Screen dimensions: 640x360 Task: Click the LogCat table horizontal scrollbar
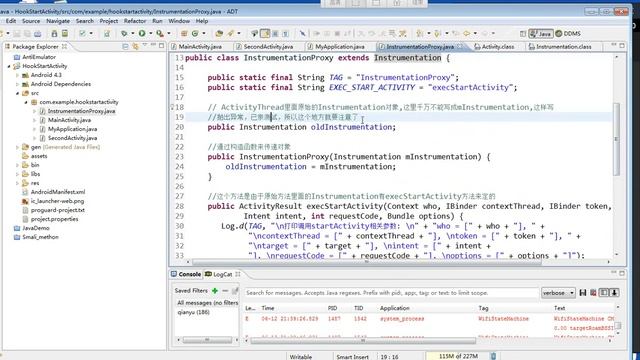click(363, 340)
